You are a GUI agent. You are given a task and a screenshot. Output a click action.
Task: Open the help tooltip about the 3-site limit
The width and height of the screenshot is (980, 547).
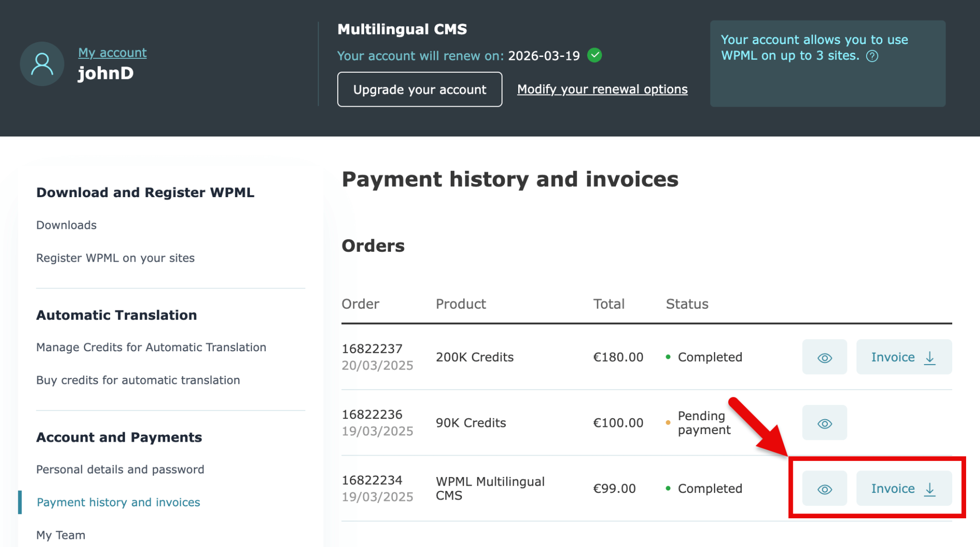tap(873, 56)
